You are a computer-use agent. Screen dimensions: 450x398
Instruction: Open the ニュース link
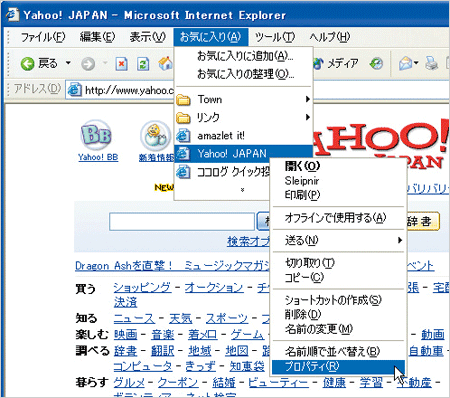[134, 318]
